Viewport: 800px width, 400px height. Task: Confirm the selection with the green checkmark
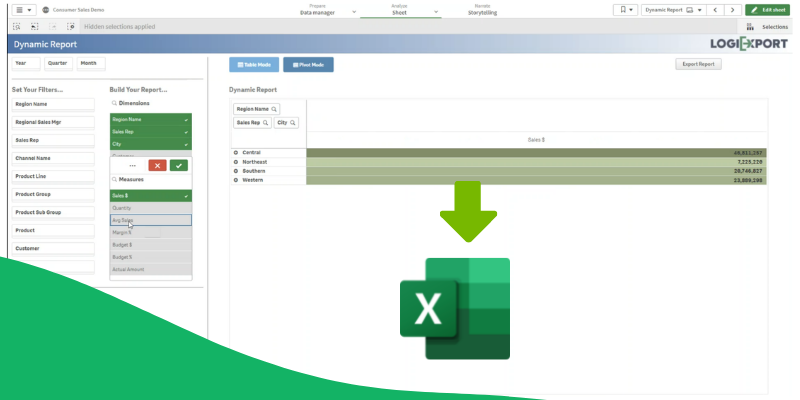179,165
